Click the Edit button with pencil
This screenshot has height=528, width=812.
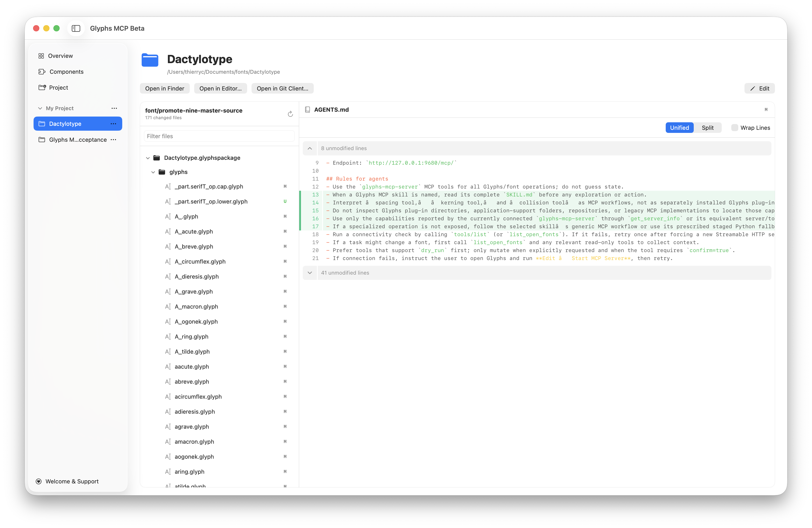(759, 88)
